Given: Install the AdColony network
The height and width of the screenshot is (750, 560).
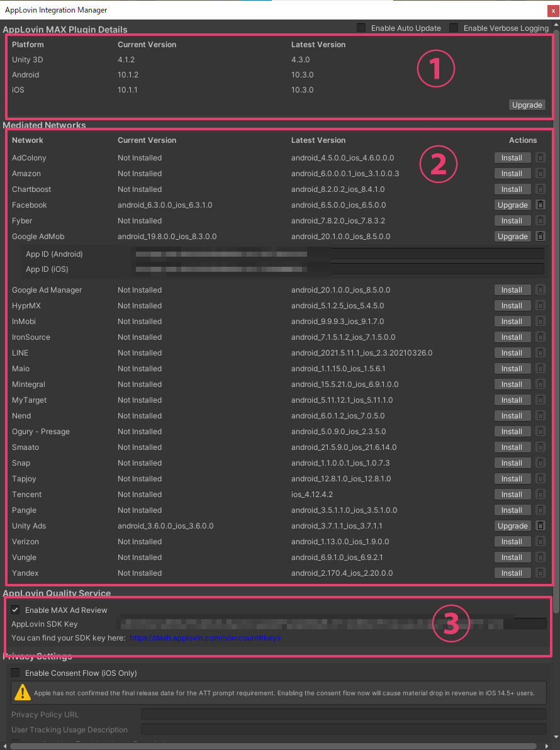Looking at the screenshot, I should point(512,158).
